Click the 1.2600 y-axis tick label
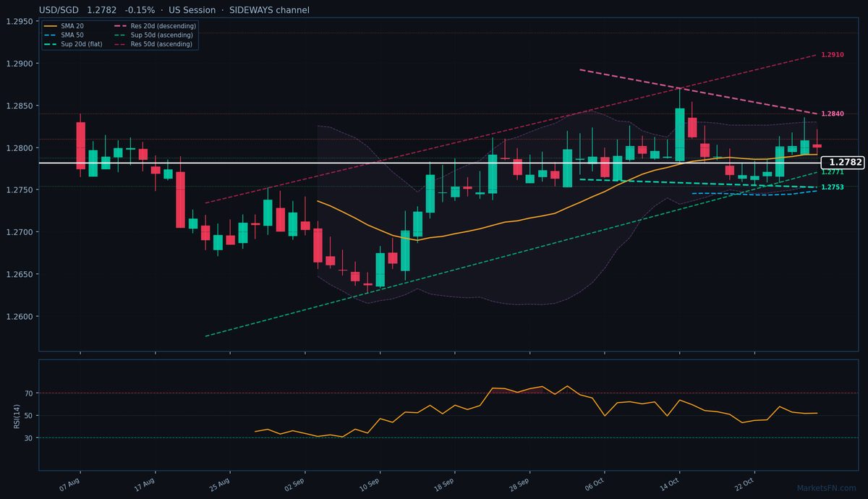 click(x=20, y=317)
